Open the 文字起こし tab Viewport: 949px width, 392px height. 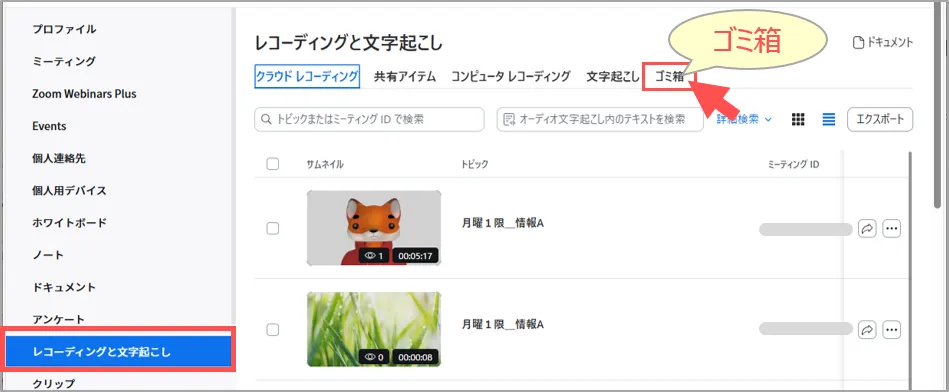(x=612, y=77)
